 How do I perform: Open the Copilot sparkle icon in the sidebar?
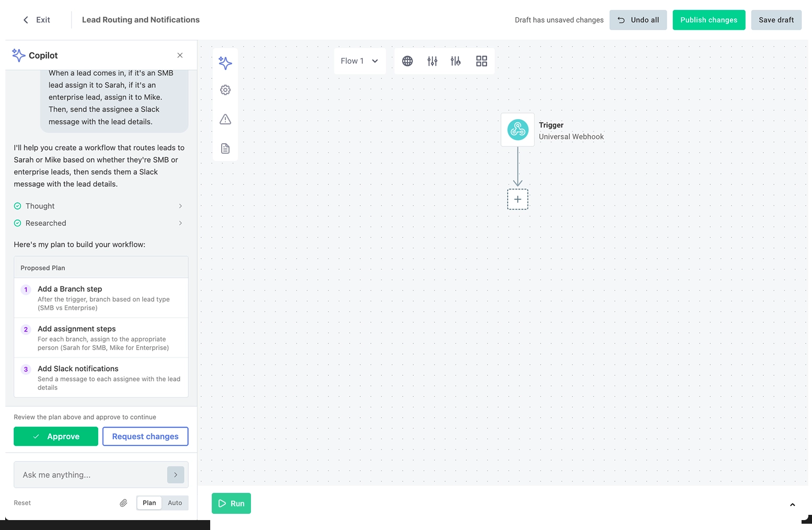[x=225, y=63]
